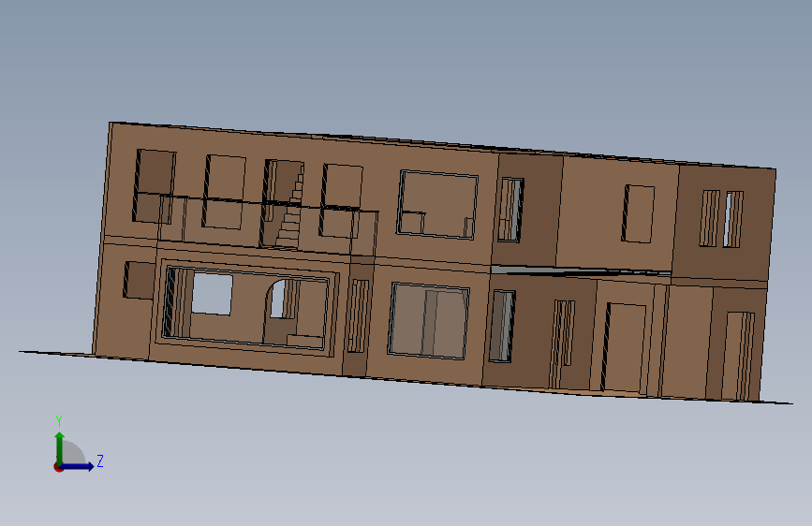Click the green Y axis arrow of the triad

pos(60,447)
